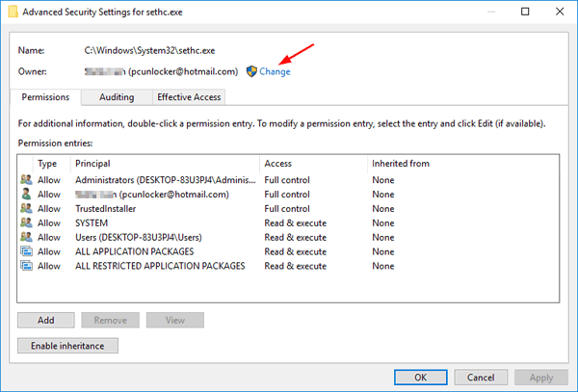
Task: Open the Effective Access tab
Action: coord(190,97)
